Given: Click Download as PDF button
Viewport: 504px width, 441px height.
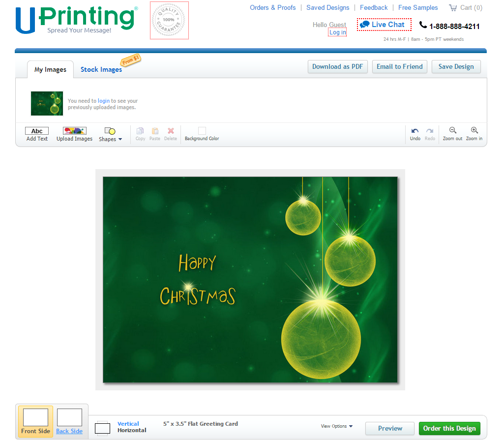Looking at the screenshot, I should 337,66.
